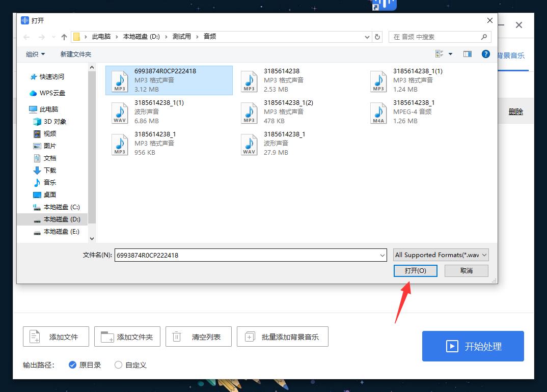This screenshot has width=547, height=392.
Task: Select the 原目录 output path option
Action: click(72, 365)
